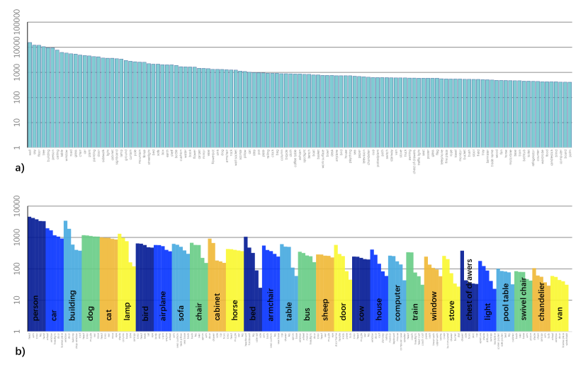Click the "b)" subfigure label

[20, 352]
